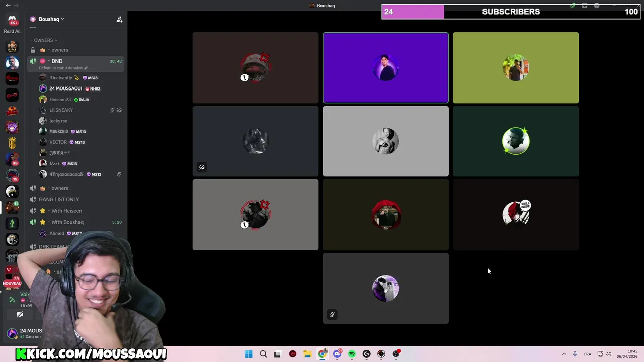This screenshot has width=644, height=362.
Task: Switch to Chrome on the taskbar
Action: click(x=323, y=354)
